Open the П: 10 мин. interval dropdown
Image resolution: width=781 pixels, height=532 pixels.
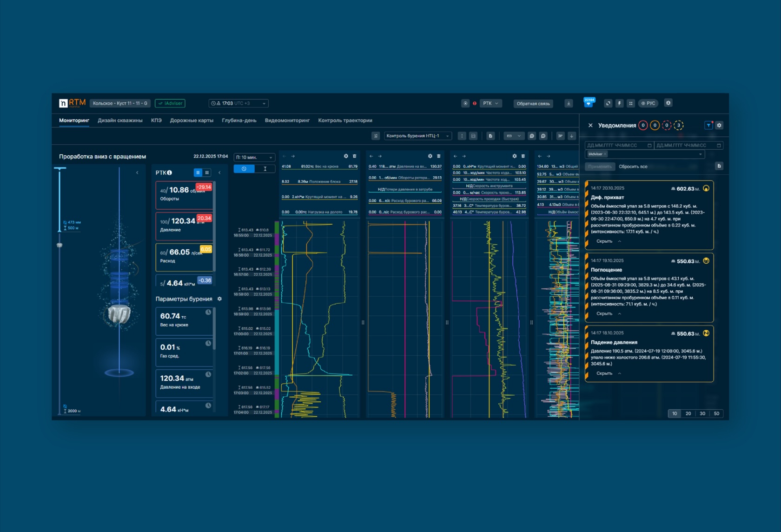pyautogui.click(x=254, y=157)
